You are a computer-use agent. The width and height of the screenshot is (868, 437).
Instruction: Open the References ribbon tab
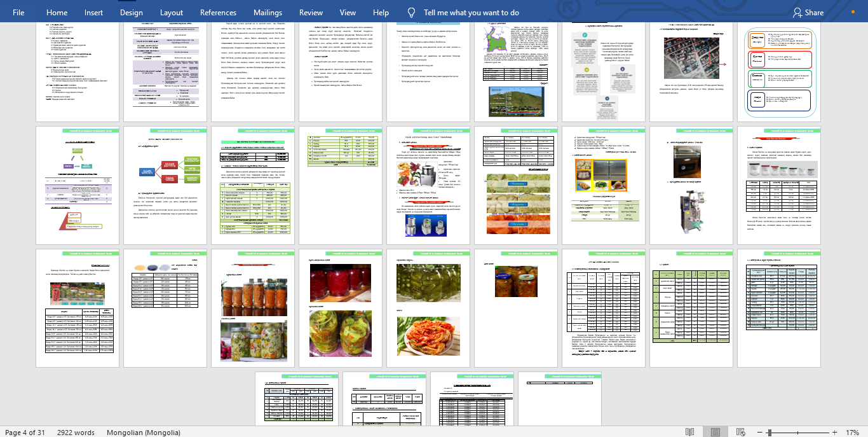[x=219, y=13]
